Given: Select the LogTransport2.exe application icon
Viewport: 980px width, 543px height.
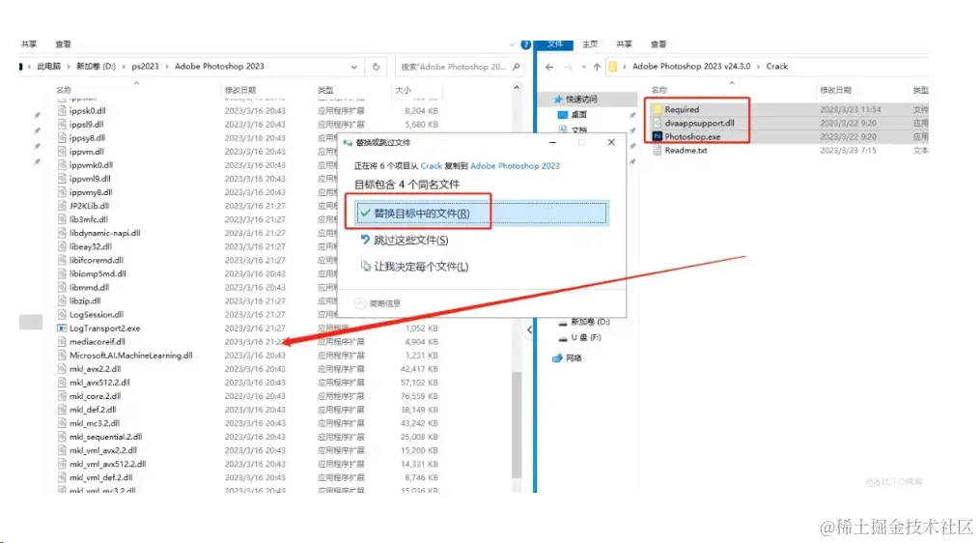Looking at the screenshot, I should (x=62, y=328).
